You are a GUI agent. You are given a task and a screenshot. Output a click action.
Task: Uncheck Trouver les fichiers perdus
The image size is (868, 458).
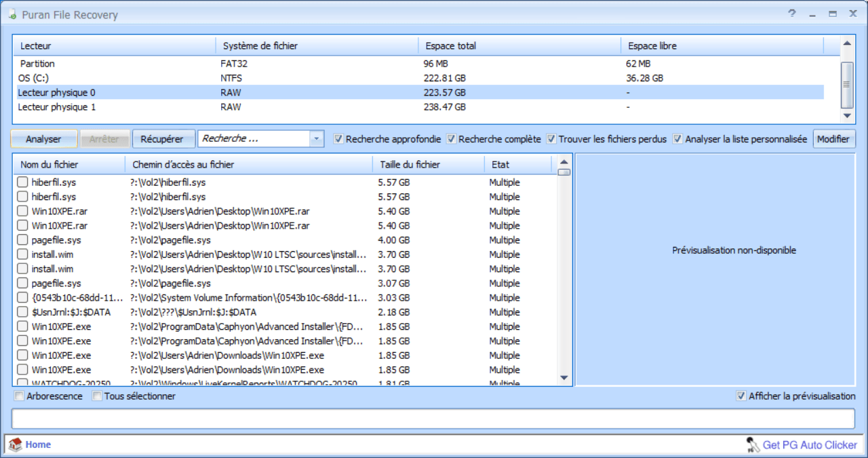pyautogui.click(x=551, y=139)
